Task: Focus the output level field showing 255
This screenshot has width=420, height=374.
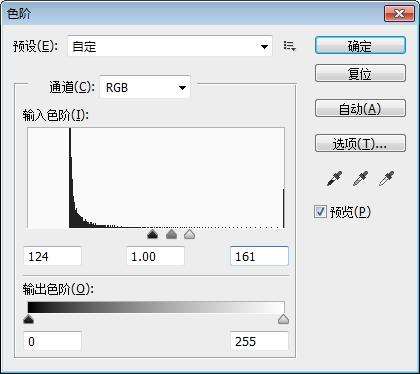Action: pos(259,341)
